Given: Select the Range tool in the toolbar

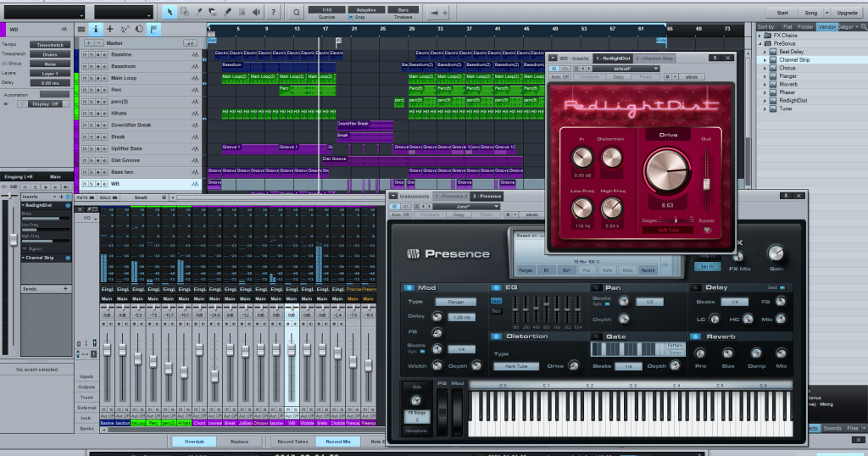Looking at the screenshot, I should [184, 12].
